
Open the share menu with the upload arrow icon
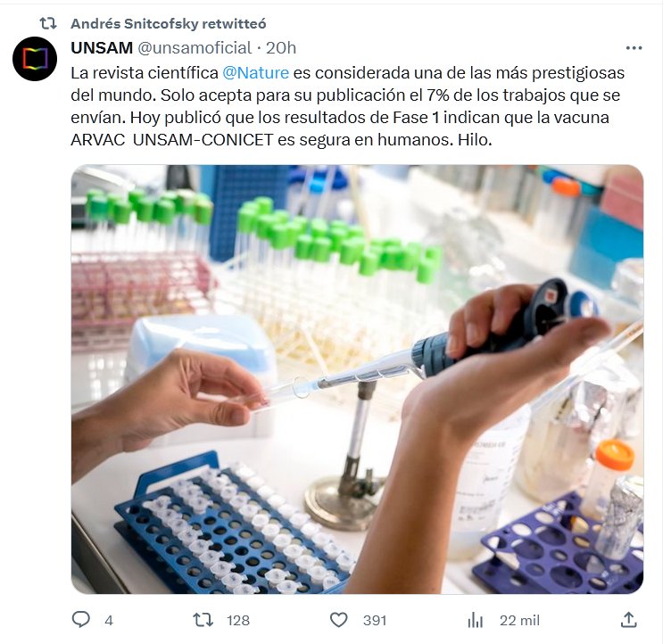(x=628, y=619)
